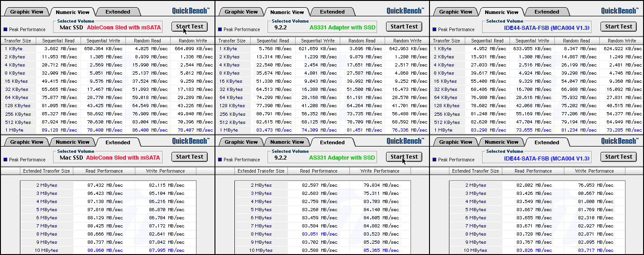Start the test in AS331 Extended panel
644x255 pixels.
[404, 157]
